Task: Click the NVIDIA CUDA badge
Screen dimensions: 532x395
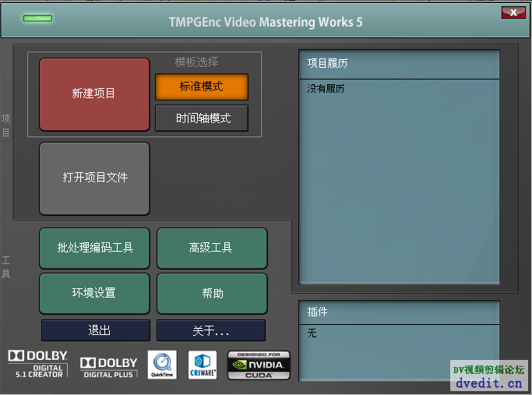Action: click(259, 365)
